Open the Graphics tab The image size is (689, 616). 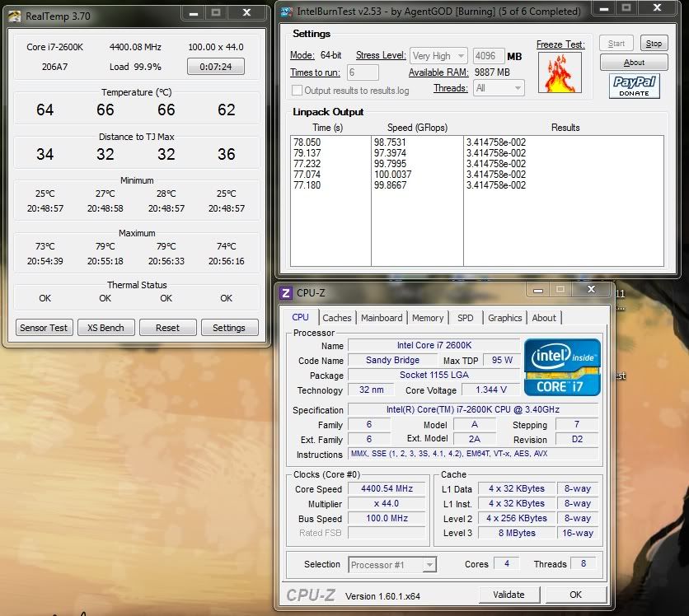tap(505, 318)
